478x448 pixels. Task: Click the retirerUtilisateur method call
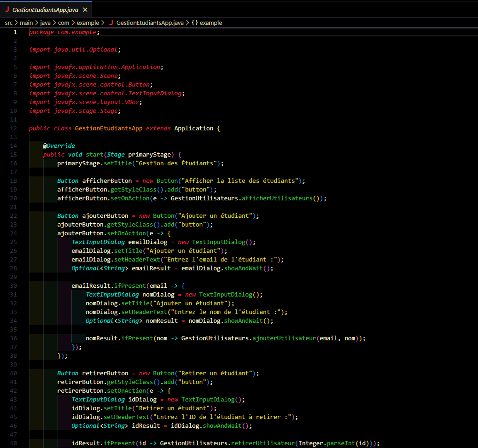point(263,443)
